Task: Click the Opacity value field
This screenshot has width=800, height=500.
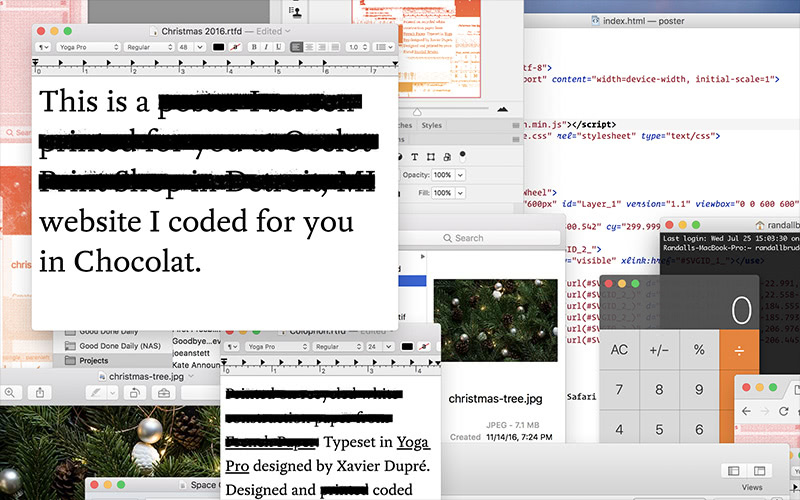Action: (x=442, y=175)
